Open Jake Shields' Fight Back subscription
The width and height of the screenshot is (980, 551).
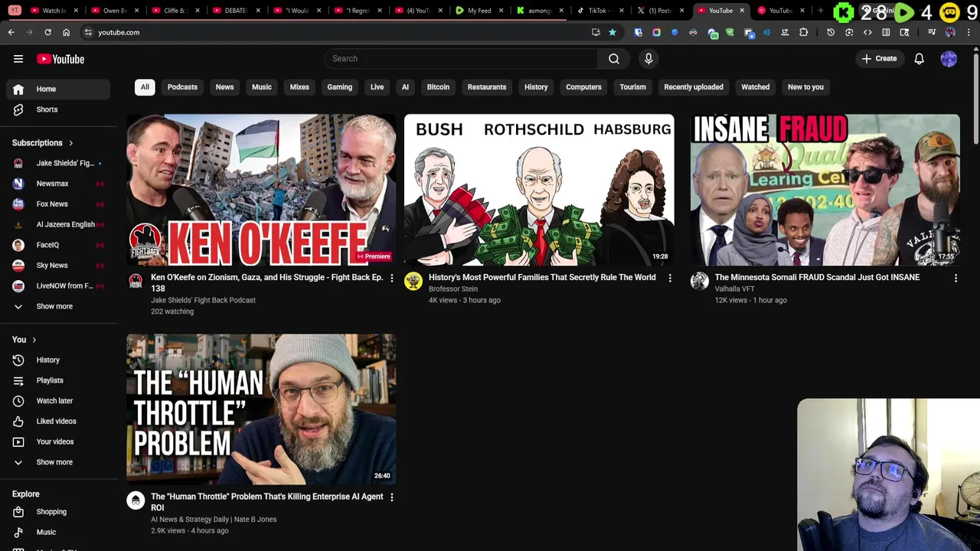pyautogui.click(x=58, y=163)
